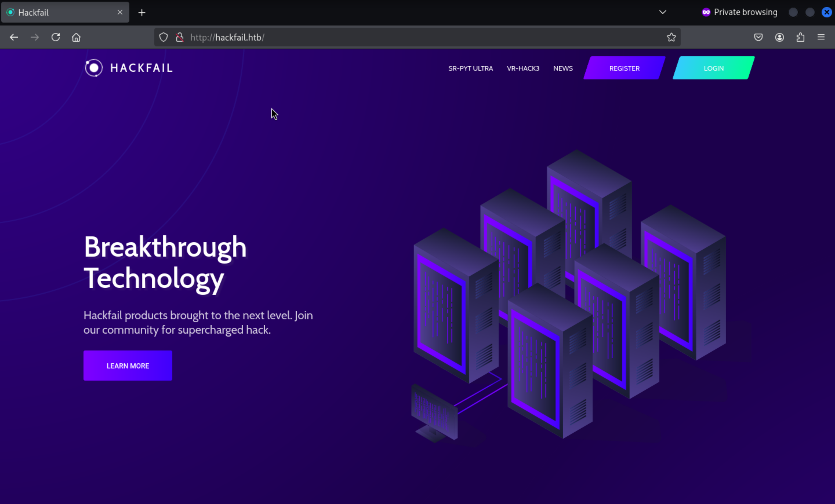The image size is (835, 504).
Task: Open the tracking protection shield icon
Action: coord(163,37)
